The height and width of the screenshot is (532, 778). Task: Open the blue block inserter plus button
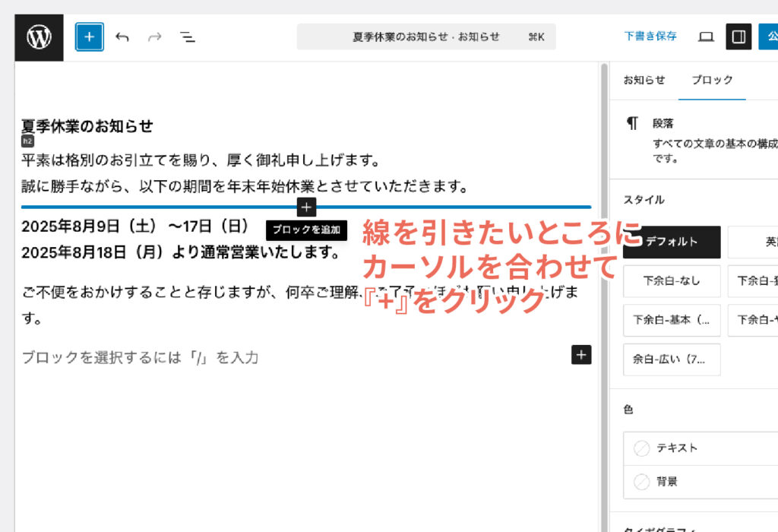click(x=90, y=36)
